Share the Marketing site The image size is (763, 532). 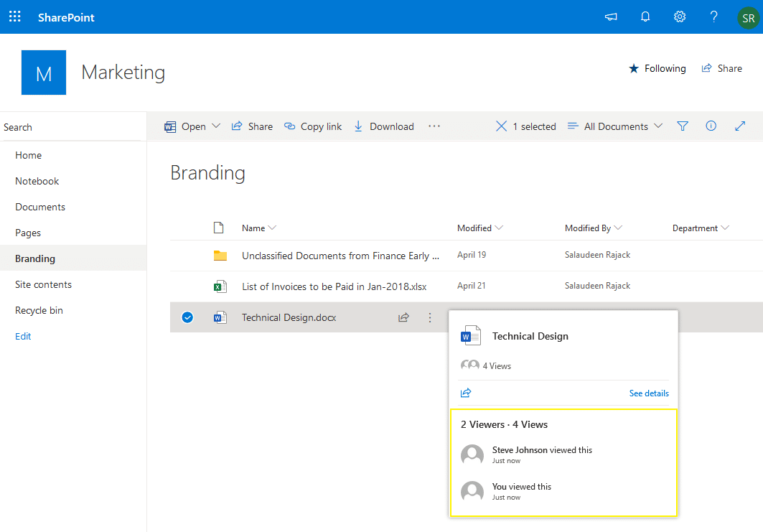(721, 69)
